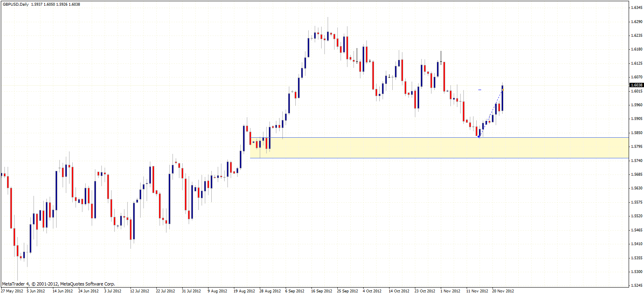The image size is (644, 294).
Task: Select 5 Jun 2012 on the time axis
Action: (x=36, y=291)
